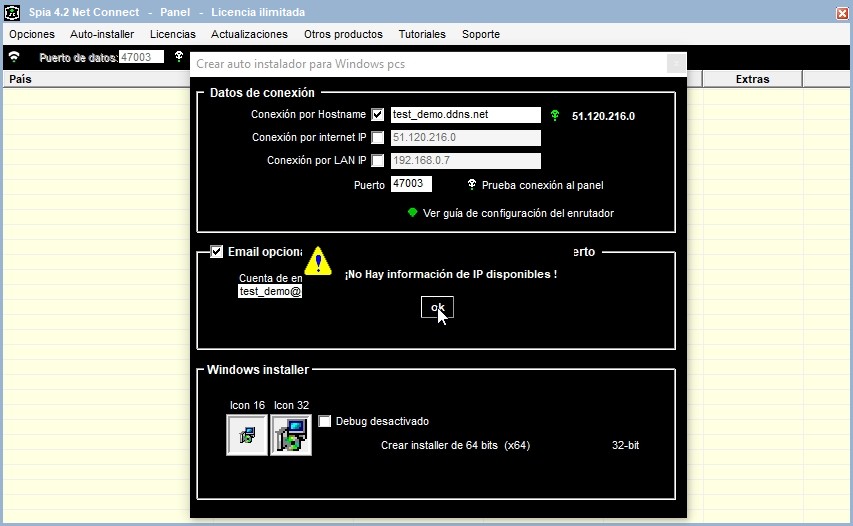Open the Otros productos menu
This screenshot has width=853, height=526.
[343, 34]
